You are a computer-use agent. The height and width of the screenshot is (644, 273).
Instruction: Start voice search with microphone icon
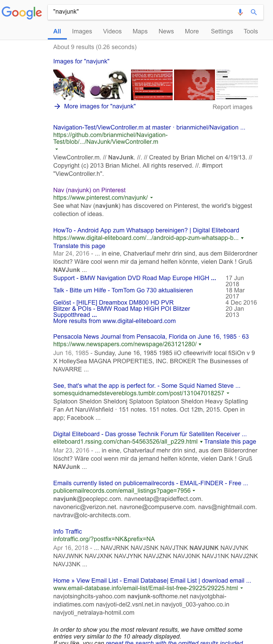point(240,12)
